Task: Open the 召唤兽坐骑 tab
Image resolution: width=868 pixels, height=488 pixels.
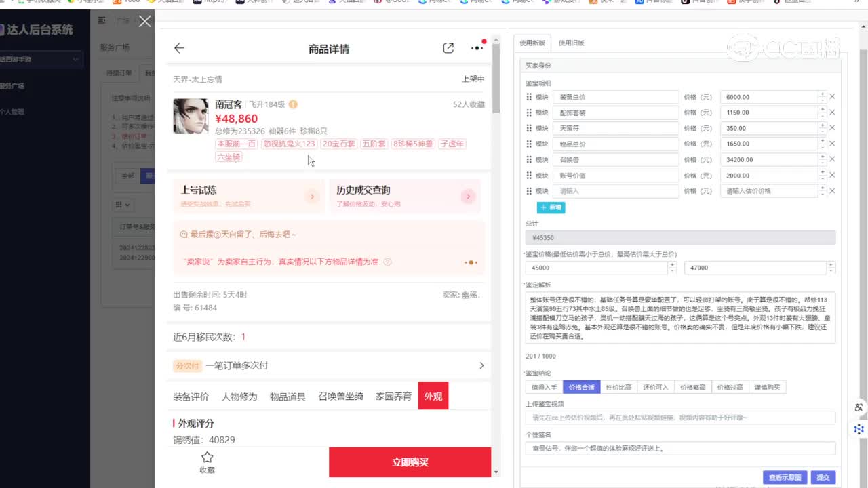Action: (341, 396)
